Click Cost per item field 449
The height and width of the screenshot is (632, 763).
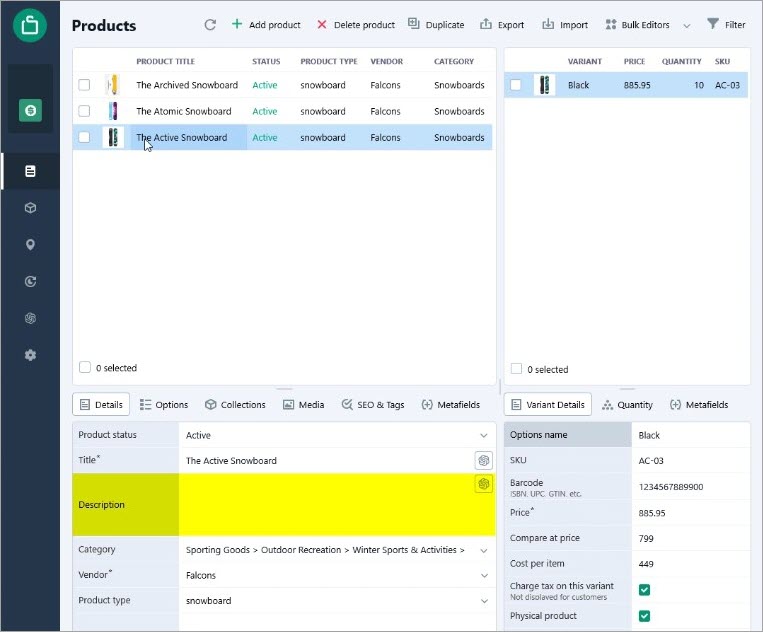tap(690, 564)
